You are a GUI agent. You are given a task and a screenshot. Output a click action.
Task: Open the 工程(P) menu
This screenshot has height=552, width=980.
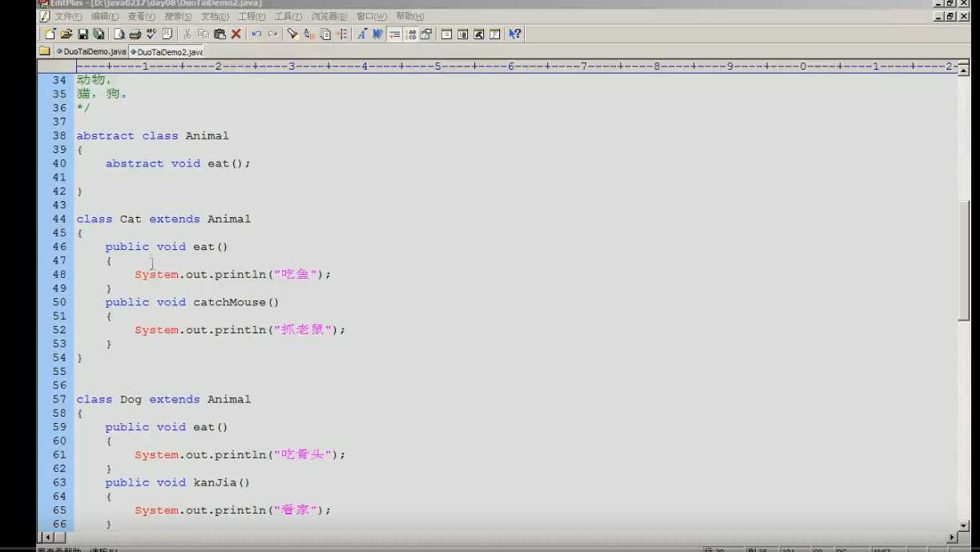(x=252, y=16)
